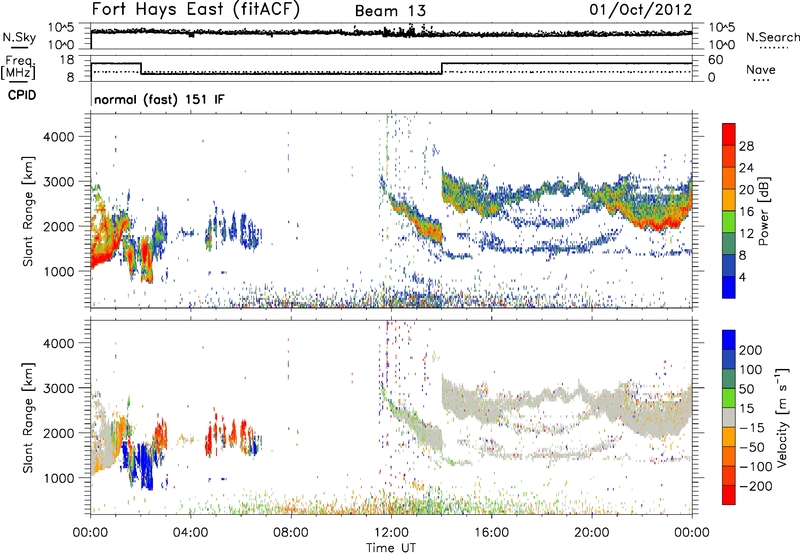
Task: Click the '-100' velocity colorbar label
Action: coord(756,467)
